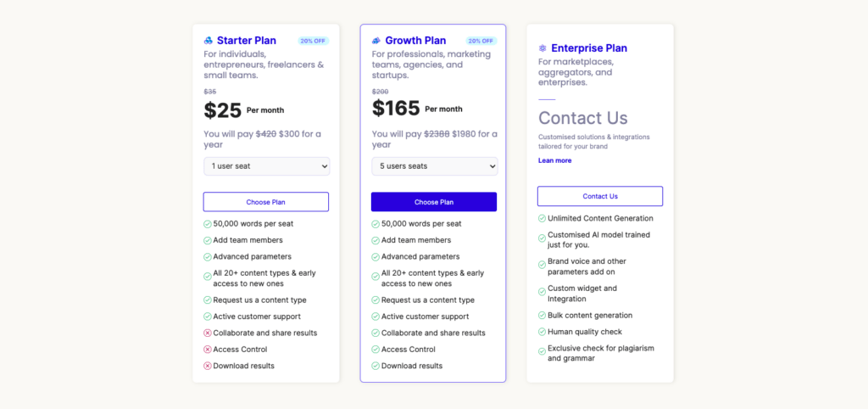The height and width of the screenshot is (409, 868).
Task: Click the large Contact Us heading text
Action: pyautogui.click(x=583, y=118)
